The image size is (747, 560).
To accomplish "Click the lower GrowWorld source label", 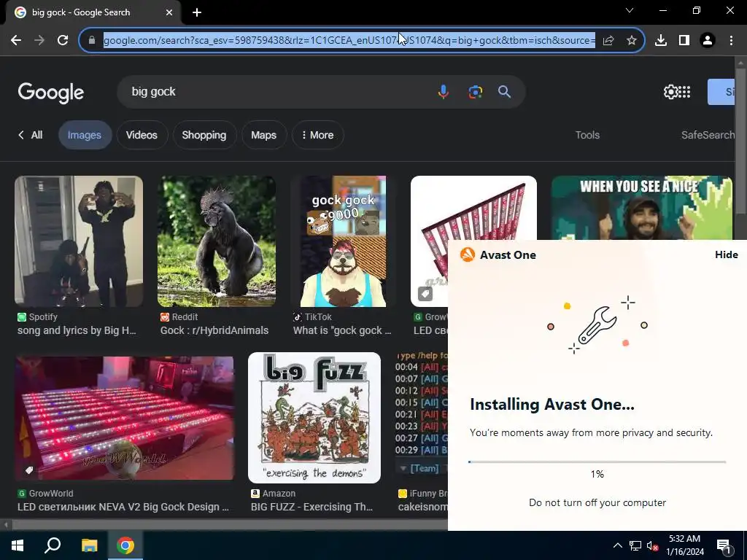I will (x=46, y=494).
